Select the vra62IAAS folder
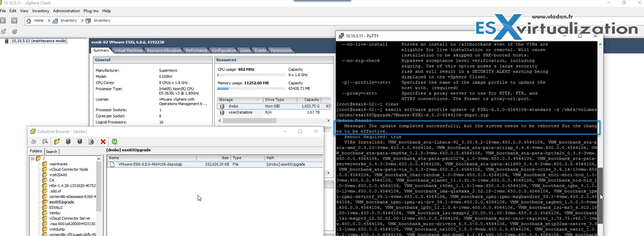644x236 pixels. 59,176
